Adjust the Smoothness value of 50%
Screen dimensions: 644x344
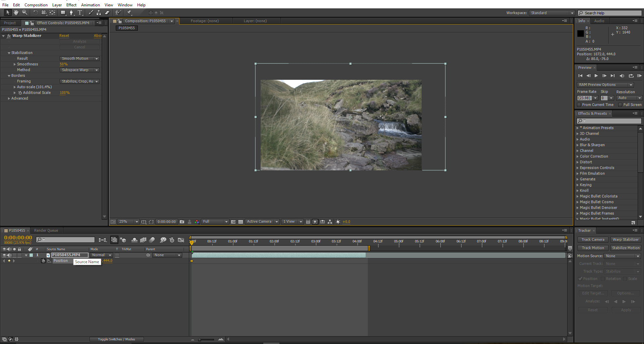pos(64,64)
